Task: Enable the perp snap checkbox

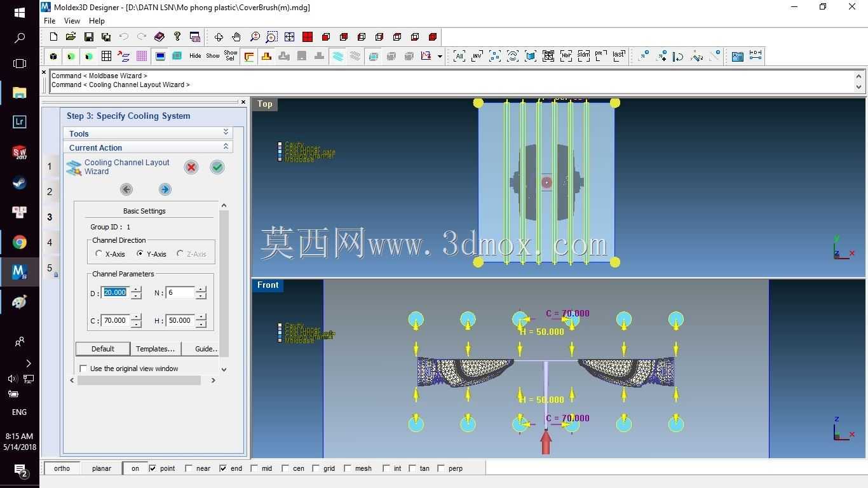Action: pos(441,468)
